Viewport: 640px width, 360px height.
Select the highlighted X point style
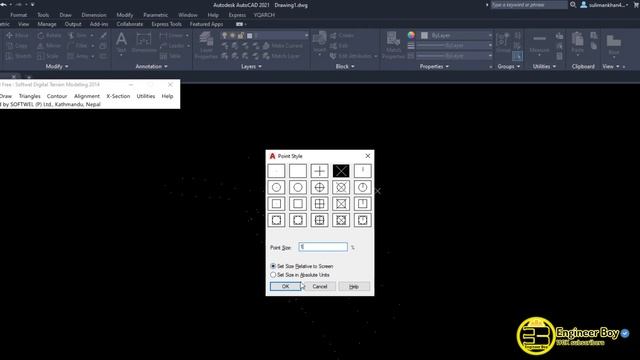[x=341, y=171]
